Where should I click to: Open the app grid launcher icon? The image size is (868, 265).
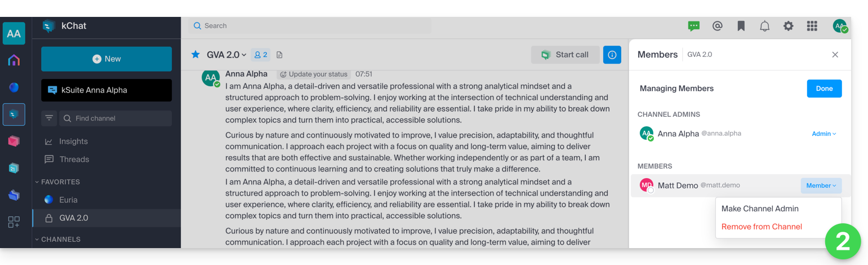click(812, 26)
